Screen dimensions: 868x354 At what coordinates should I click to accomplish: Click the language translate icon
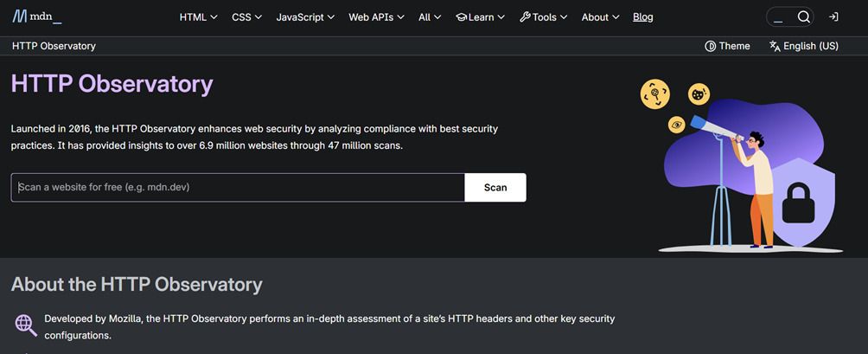(x=775, y=46)
